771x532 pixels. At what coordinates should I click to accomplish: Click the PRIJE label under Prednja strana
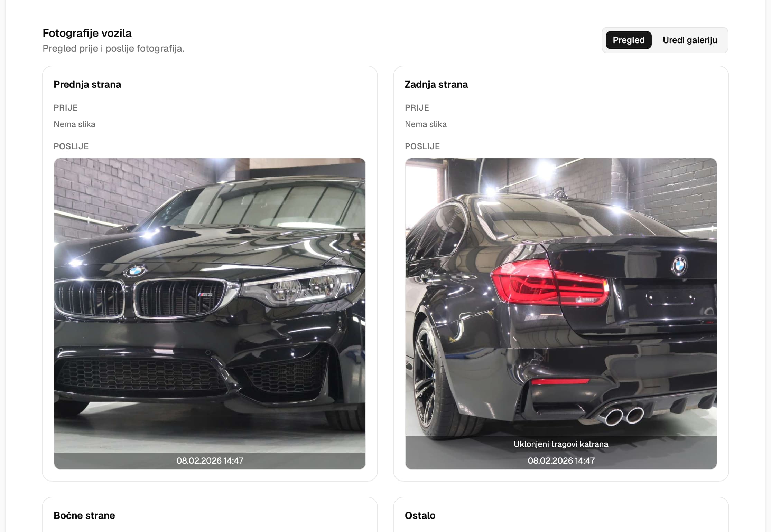(x=66, y=108)
